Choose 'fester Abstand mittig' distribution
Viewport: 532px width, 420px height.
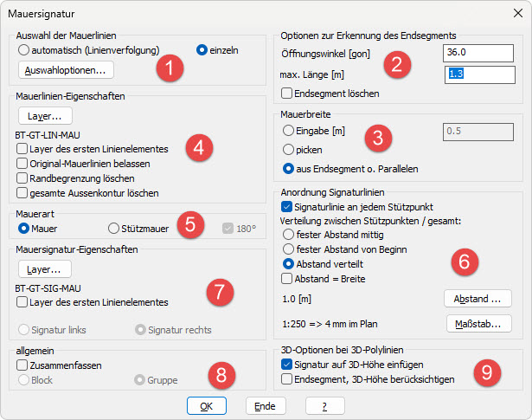tap(288, 234)
